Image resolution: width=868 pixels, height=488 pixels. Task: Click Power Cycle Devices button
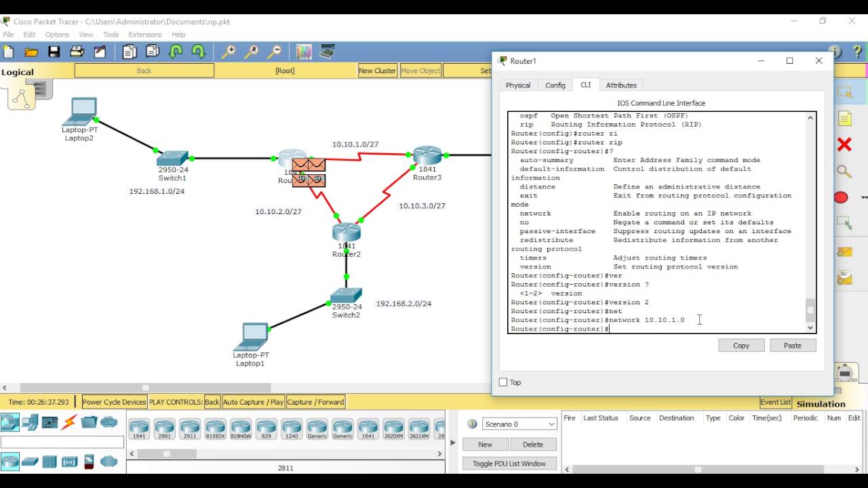[114, 402]
